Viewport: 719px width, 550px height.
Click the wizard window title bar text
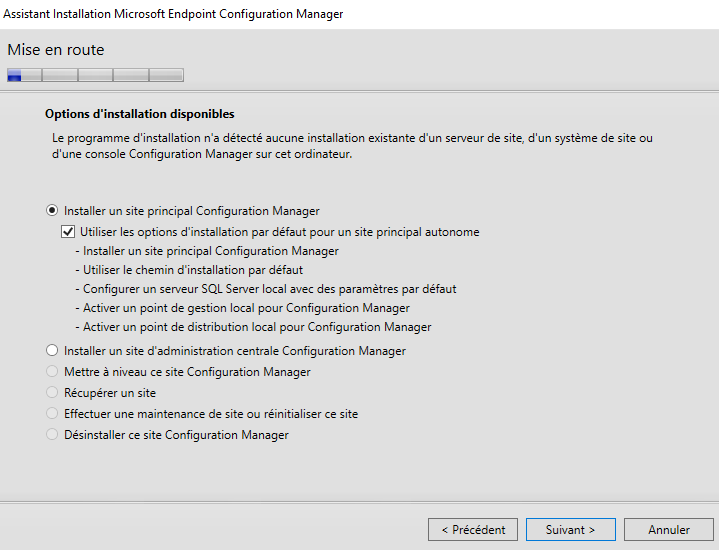coord(174,14)
